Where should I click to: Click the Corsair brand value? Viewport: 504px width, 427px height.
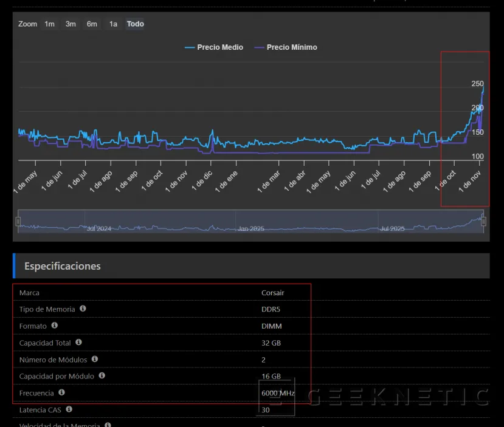click(272, 293)
